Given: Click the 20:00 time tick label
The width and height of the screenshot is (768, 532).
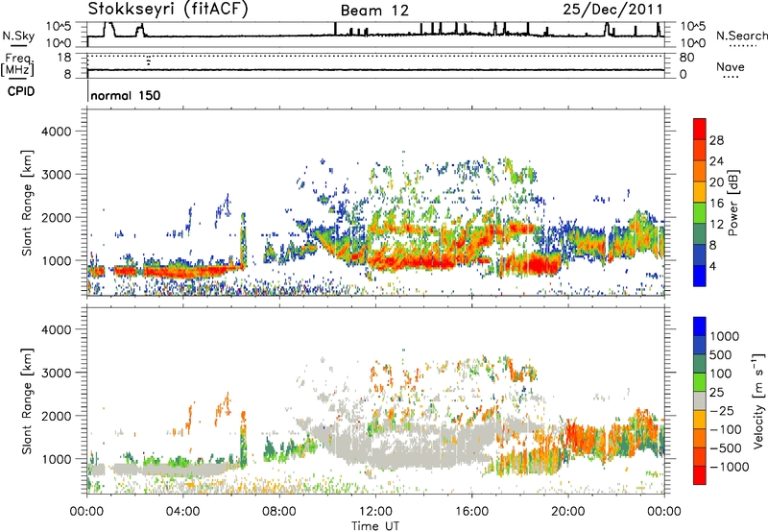Looking at the screenshot, I should tap(567, 512).
